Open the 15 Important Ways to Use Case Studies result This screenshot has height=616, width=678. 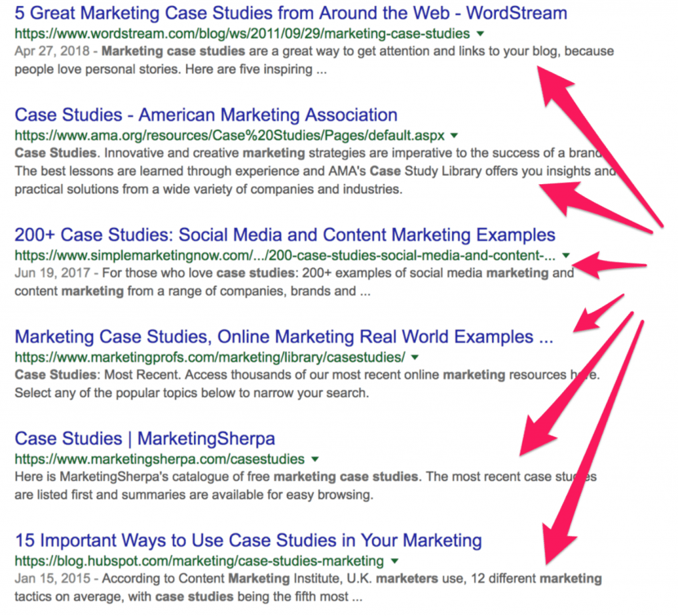point(248,541)
